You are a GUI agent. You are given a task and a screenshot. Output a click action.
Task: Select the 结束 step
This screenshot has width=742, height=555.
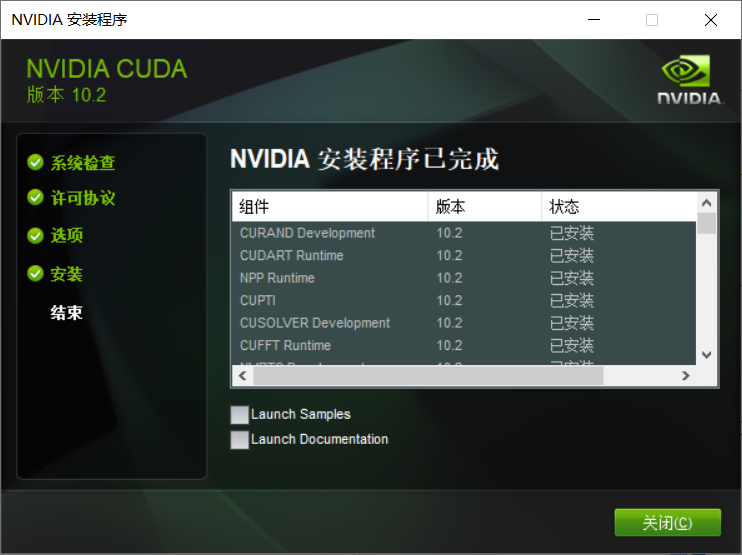click(x=67, y=313)
